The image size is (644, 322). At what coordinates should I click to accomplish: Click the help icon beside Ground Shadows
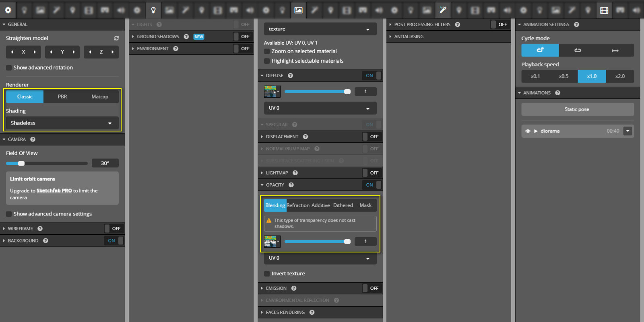[x=186, y=37]
